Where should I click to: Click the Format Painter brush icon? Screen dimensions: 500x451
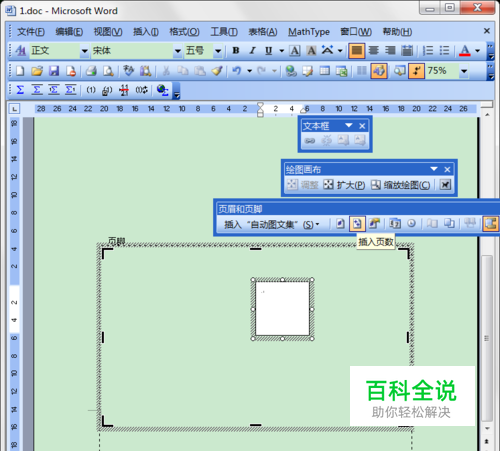coord(217,71)
